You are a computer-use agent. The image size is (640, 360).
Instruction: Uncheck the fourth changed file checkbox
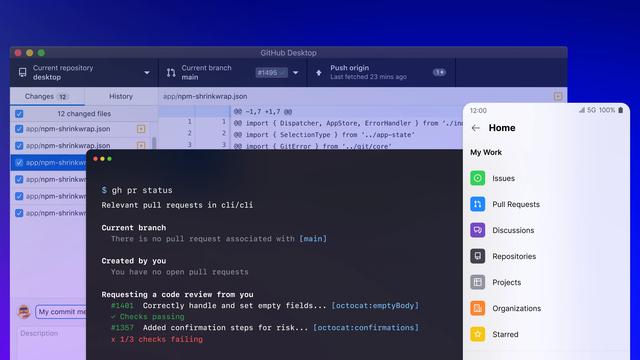pyautogui.click(x=19, y=179)
